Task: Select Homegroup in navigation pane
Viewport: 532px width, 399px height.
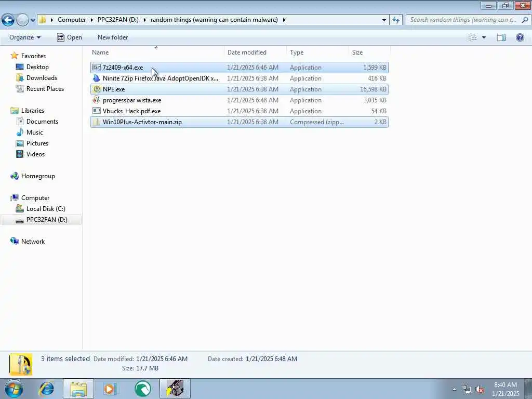Action: (38, 176)
